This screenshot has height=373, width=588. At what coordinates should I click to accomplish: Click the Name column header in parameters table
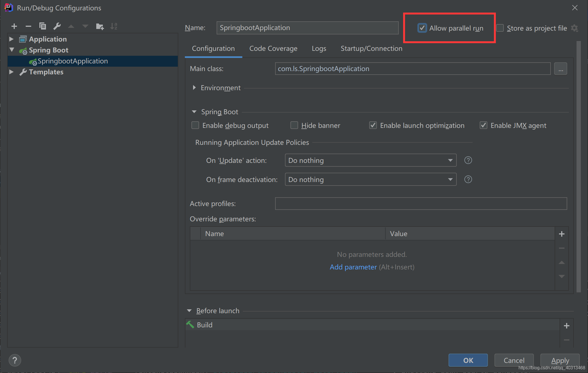293,234
